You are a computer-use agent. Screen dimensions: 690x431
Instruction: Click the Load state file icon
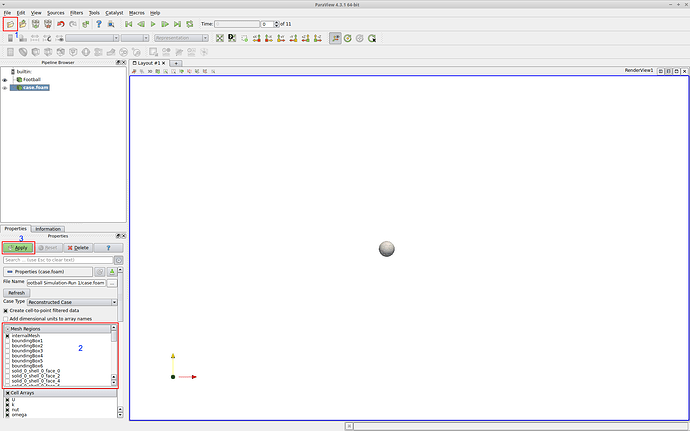coord(23,24)
